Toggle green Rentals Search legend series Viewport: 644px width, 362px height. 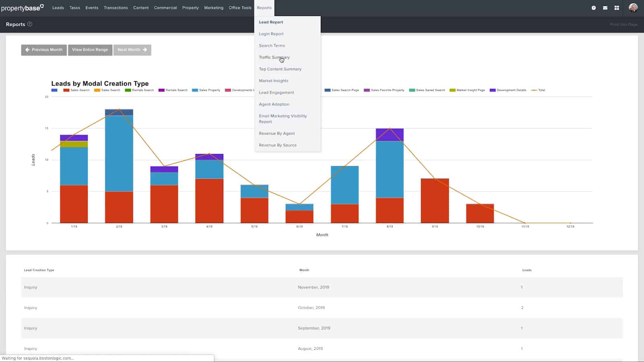pyautogui.click(x=139, y=90)
